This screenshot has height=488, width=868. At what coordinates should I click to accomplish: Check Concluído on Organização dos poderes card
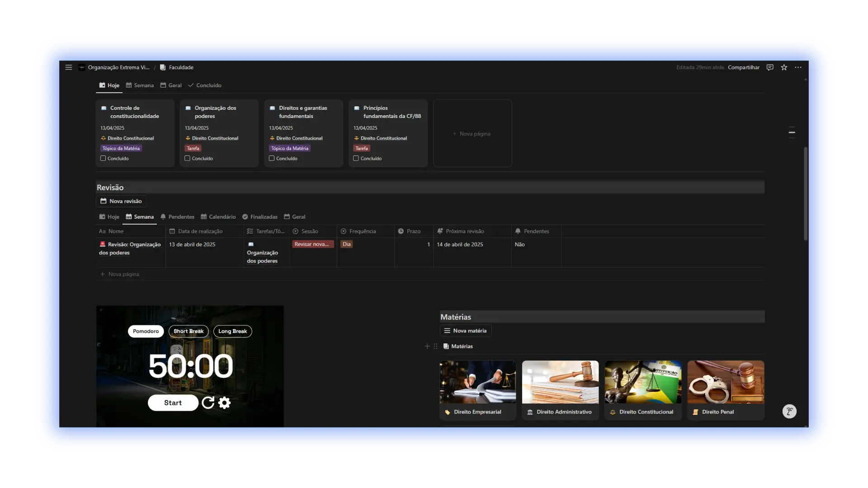click(187, 158)
